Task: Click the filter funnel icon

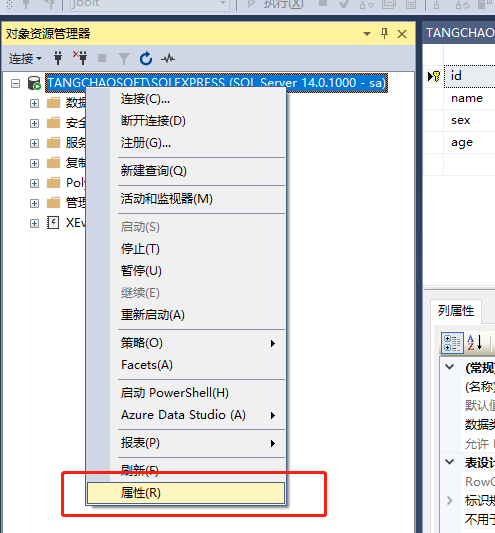Action: click(124, 59)
